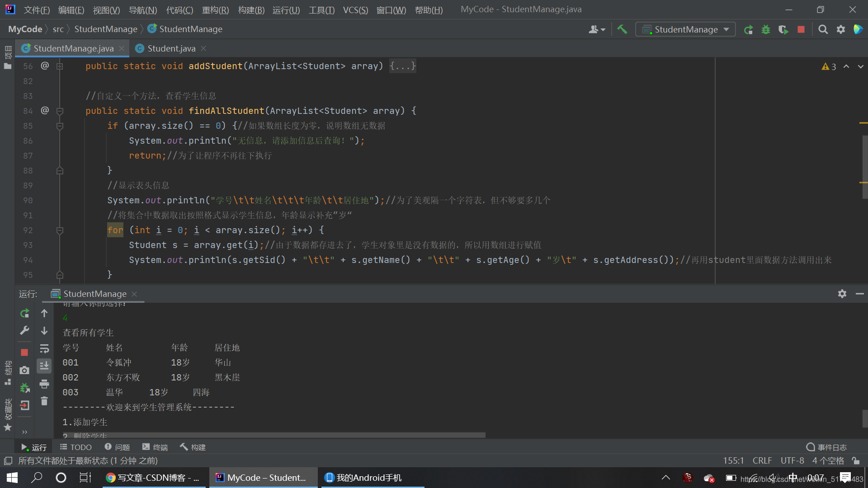868x488 pixels.
Task: Switch to the Student.java tab
Action: [171, 48]
